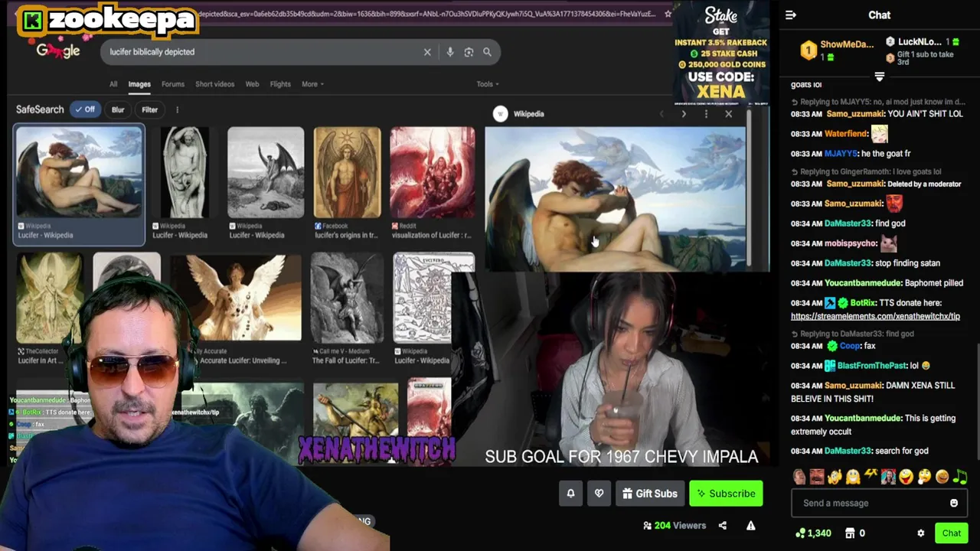Send message with green Chat button
The height and width of the screenshot is (551, 980).
952,533
